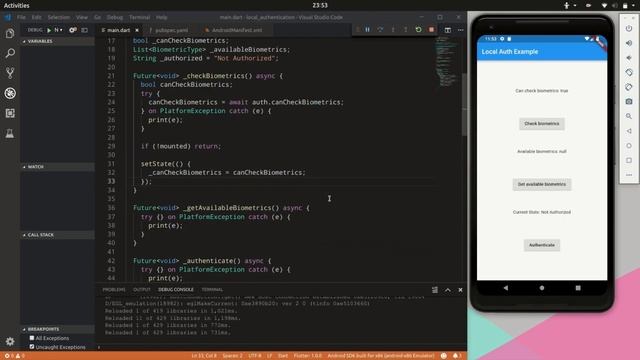
Task: Take emulator screenshot with camera icon
Action: [x=629, y=102]
